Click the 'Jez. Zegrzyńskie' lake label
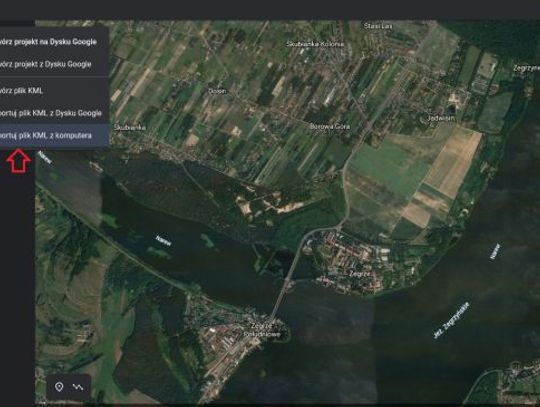The image size is (540, 407). 451,320
